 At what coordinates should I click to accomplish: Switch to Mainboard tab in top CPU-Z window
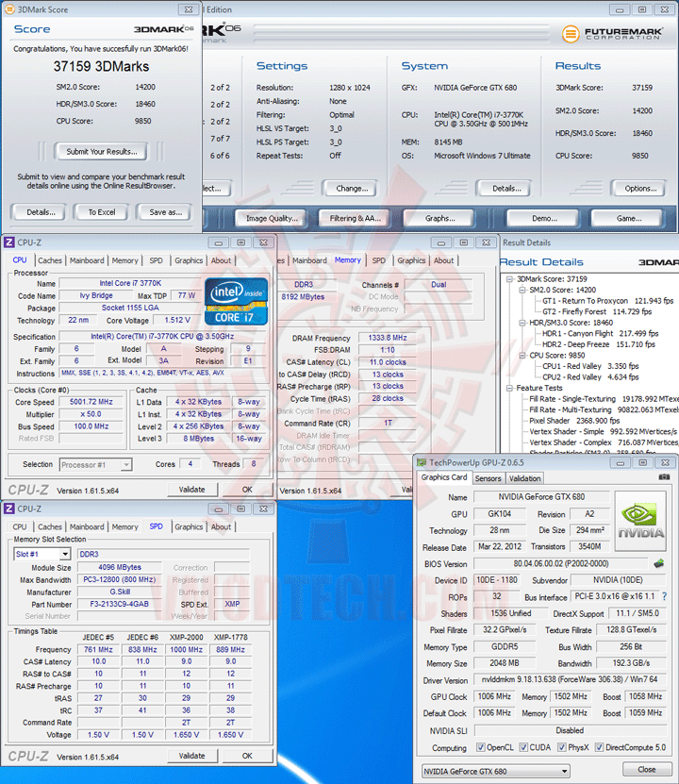[87, 260]
